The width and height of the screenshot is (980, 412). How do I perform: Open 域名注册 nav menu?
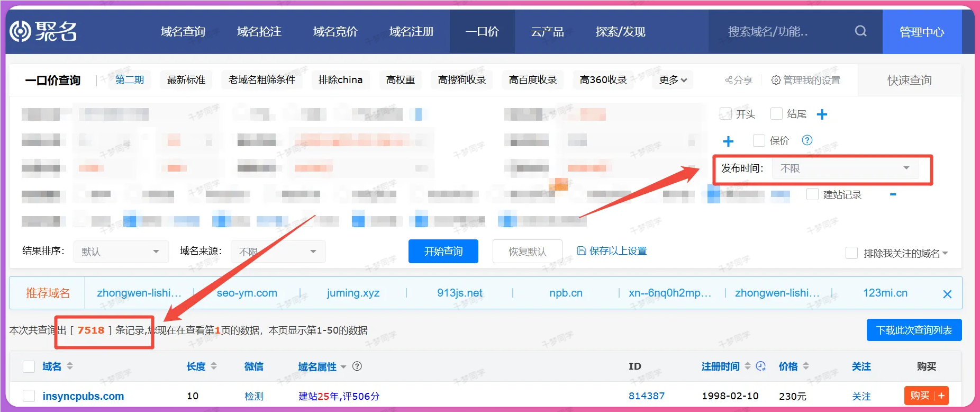click(412, 32)
